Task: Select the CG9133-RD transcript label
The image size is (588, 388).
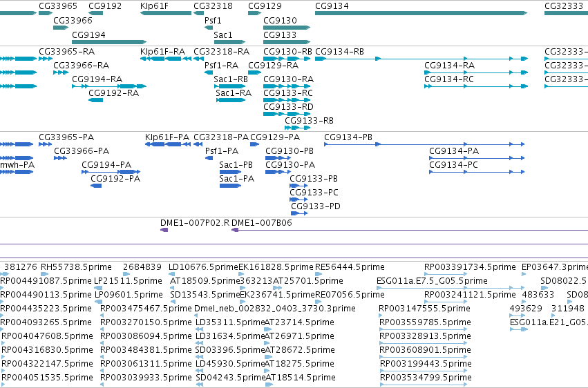Action: pos(288,107)
